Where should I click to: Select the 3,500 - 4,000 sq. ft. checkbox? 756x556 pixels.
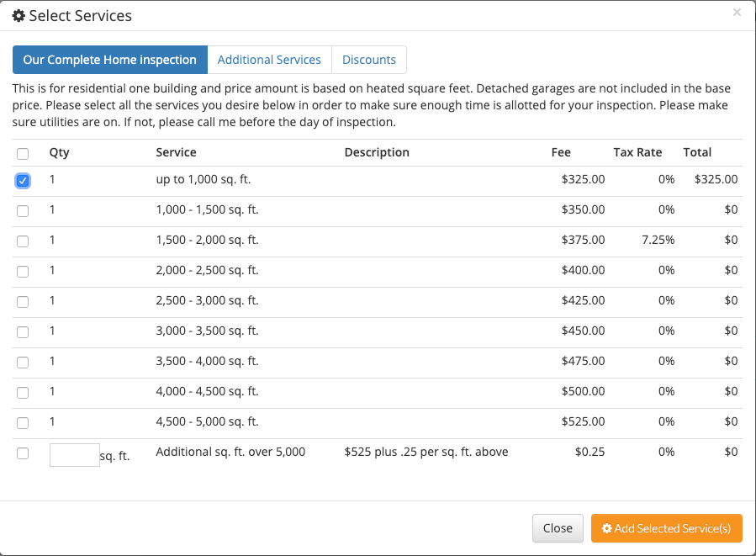[23, 363]
